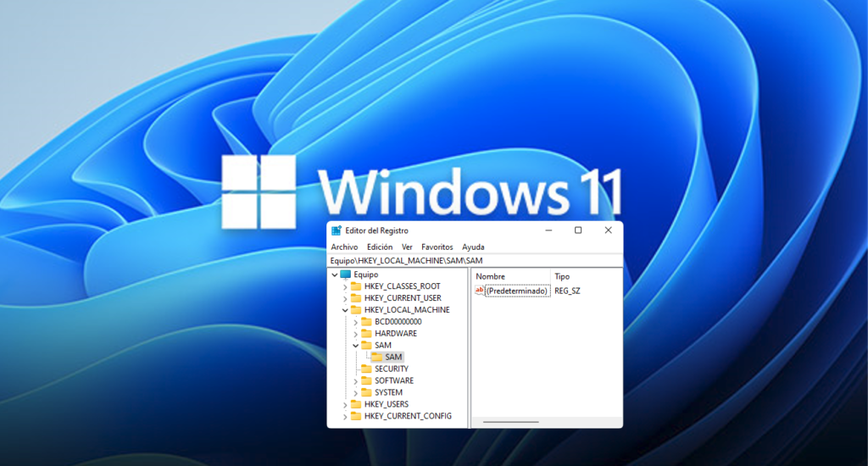
Task: Select the HKEY_CURRENT_USER label
Action: (403, 297)
